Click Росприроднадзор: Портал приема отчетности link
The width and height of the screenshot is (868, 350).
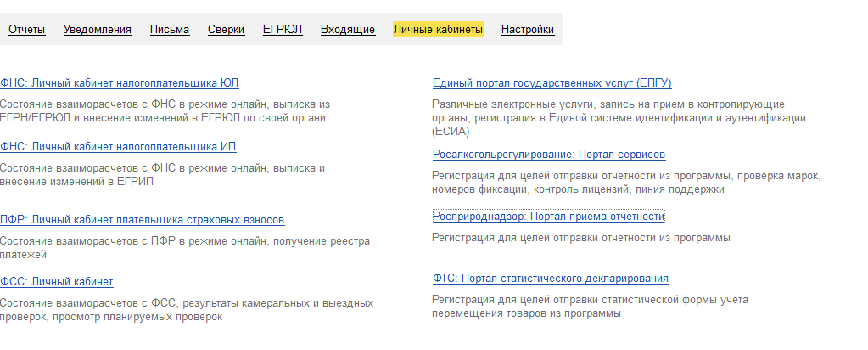click(x=548, y=217)
